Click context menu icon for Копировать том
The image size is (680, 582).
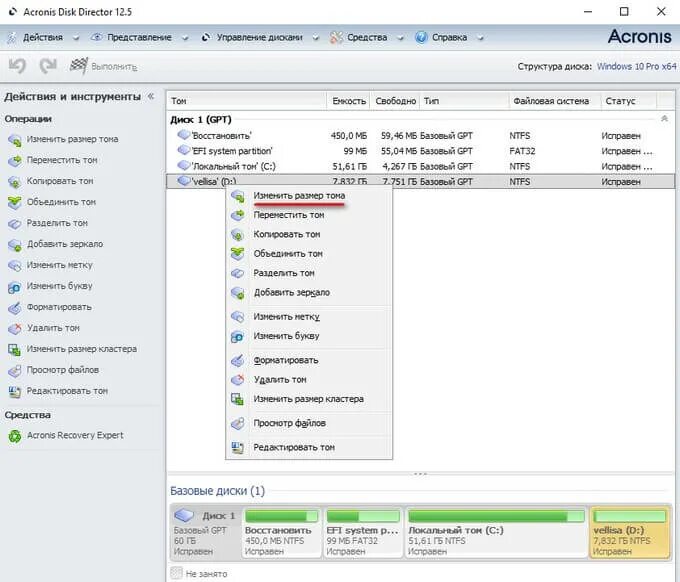238,235
